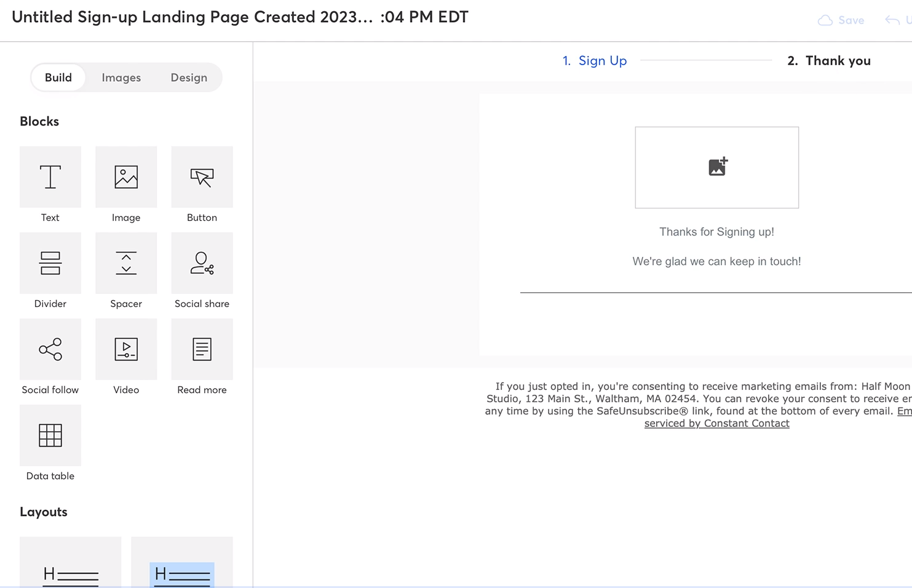This screenshot has height=588, width=912.
Task: Choose the Data table block icon
Action: pyautogui.click(x=50, y=435)
